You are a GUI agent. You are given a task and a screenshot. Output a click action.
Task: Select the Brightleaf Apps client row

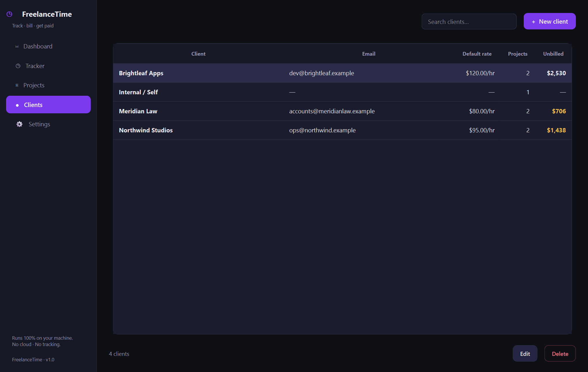point(342,73)
